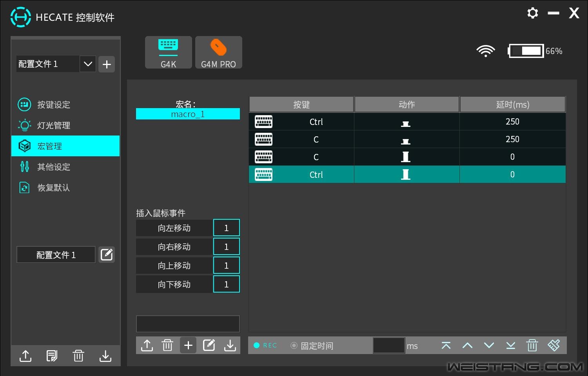Open 宏管理 macro management
Screen dimensions: 588x376
point(65,146)
